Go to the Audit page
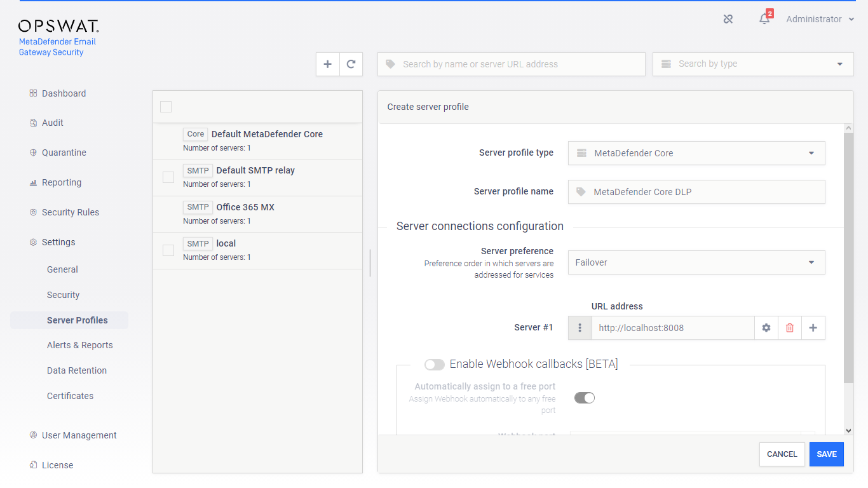This screenshot has width=868, height=488. [x=53, y=123]
